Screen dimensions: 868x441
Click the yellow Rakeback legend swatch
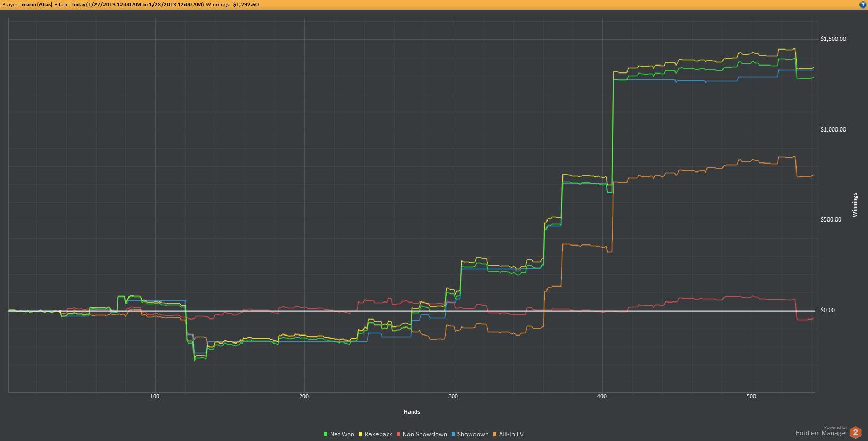[361, 435]
